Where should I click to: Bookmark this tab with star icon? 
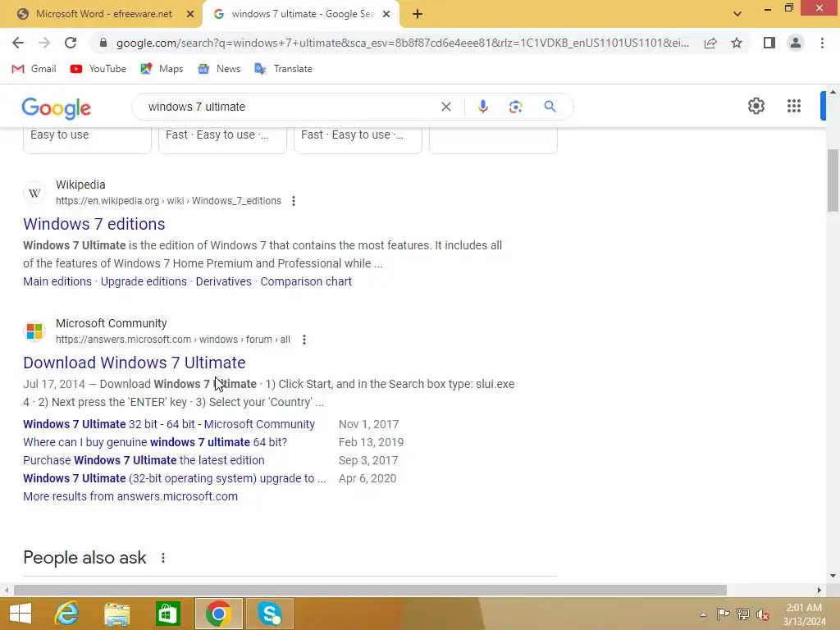coord(737,43)
